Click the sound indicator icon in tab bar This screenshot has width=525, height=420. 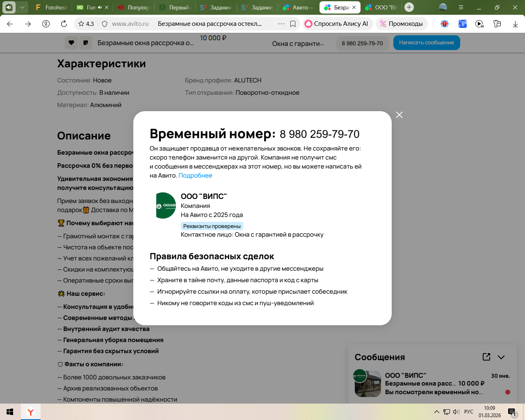9,7
